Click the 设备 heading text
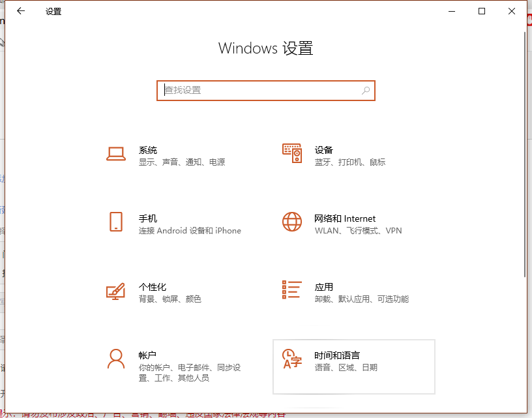The height and width of the screenshot is (418, 532). pyautogui.click(x=323, y=150)
